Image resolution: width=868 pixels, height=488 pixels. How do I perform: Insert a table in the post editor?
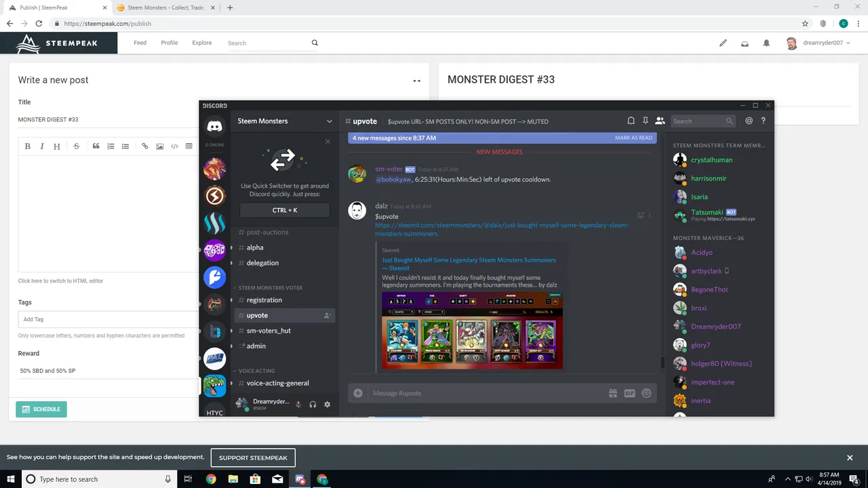189,146
